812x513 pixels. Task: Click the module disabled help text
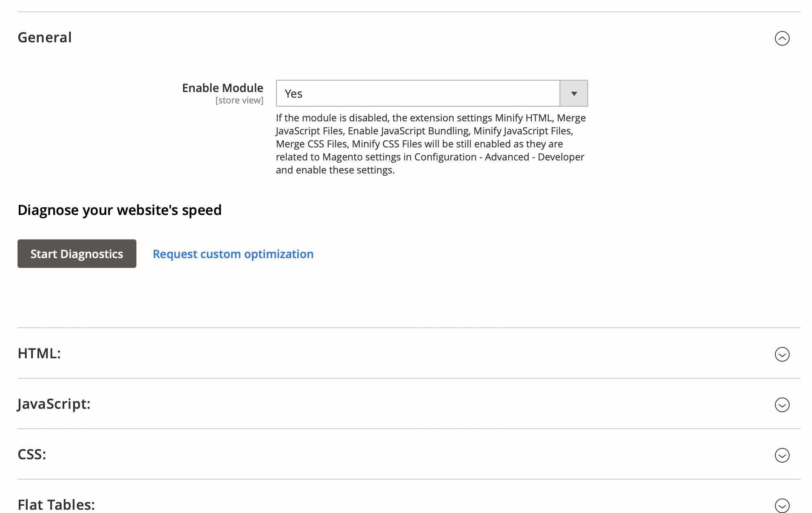point(431,144)
